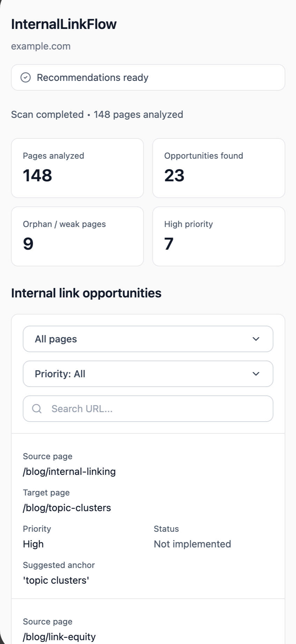Select the Opportunities found 23 card
Screen dimensions: 296x644
click(x=219, y=168)
